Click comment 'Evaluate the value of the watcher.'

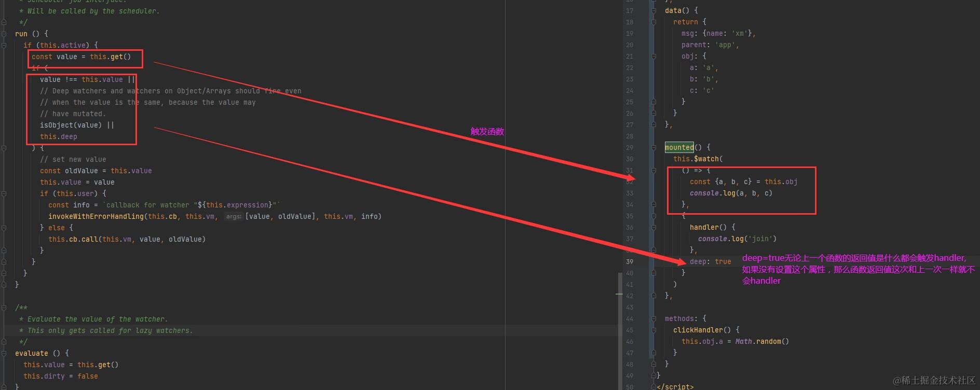98,319
